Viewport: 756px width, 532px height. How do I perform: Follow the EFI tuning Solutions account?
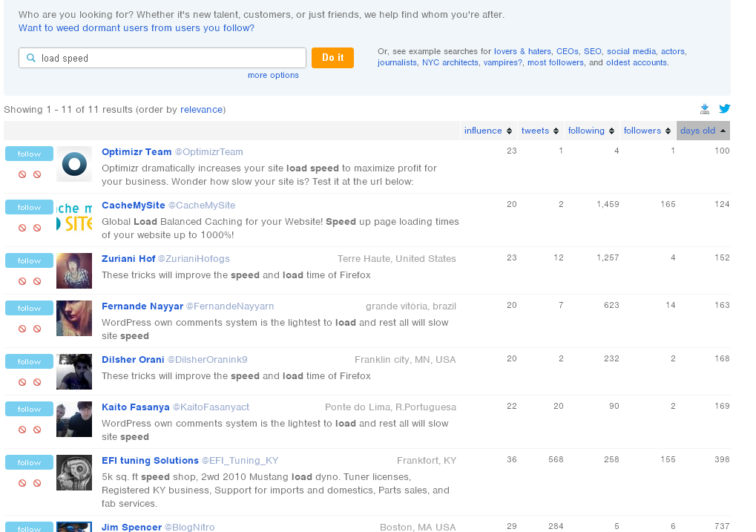[x=29, y=462]
